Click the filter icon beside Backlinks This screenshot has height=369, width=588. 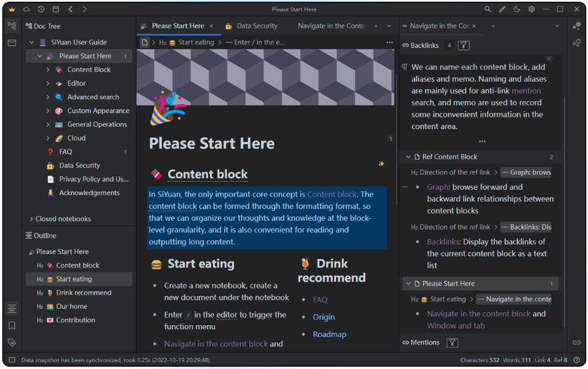pos(464,46)
